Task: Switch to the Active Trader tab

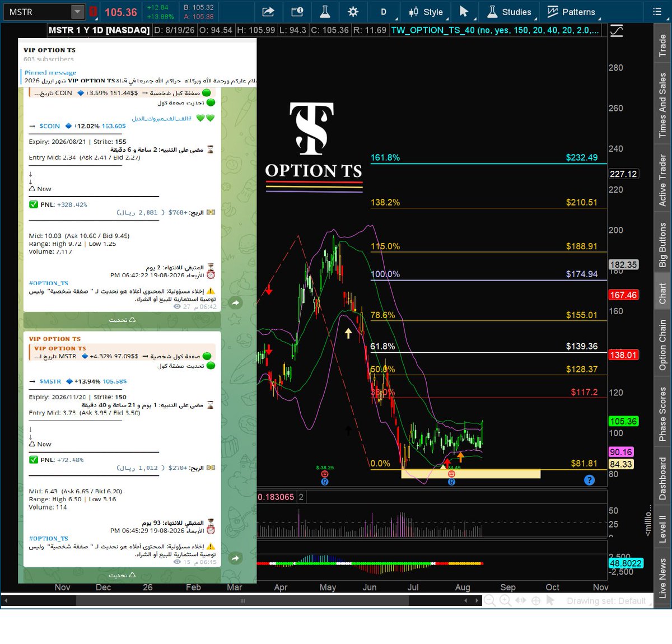Action: click(662, 180)
